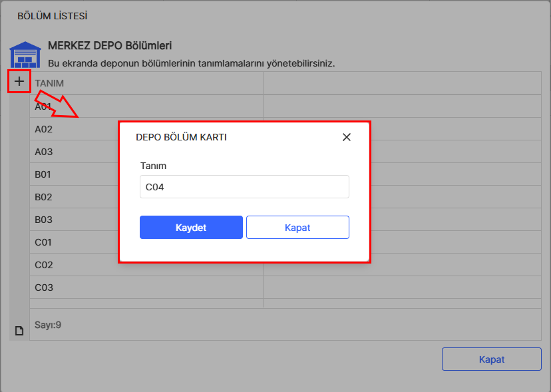The image size is (551, 392).
Task: Click inside the Tanım input field
Action: [x=244, y=186]
